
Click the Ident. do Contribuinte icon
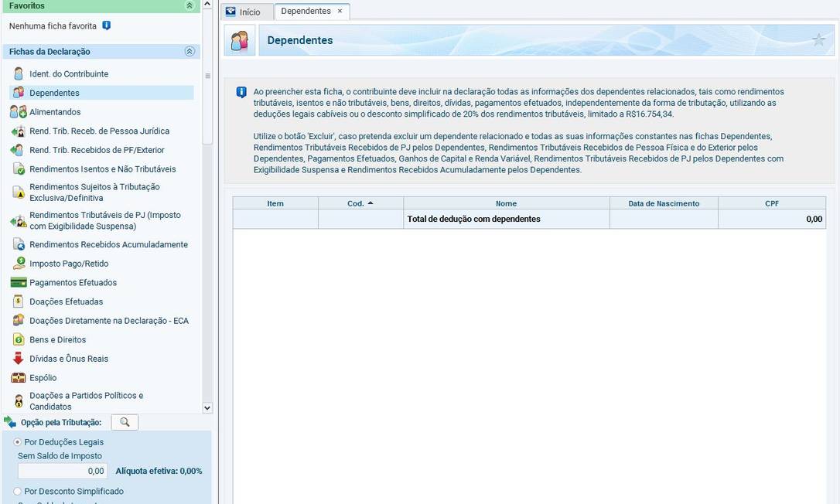19,74
